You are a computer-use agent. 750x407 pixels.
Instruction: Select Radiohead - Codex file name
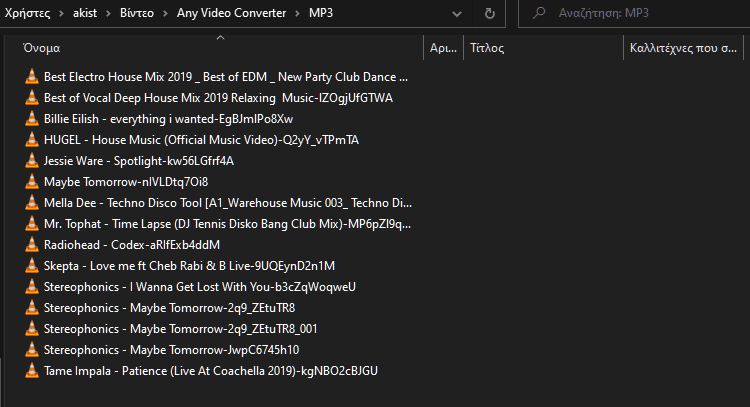coord(132,245)
